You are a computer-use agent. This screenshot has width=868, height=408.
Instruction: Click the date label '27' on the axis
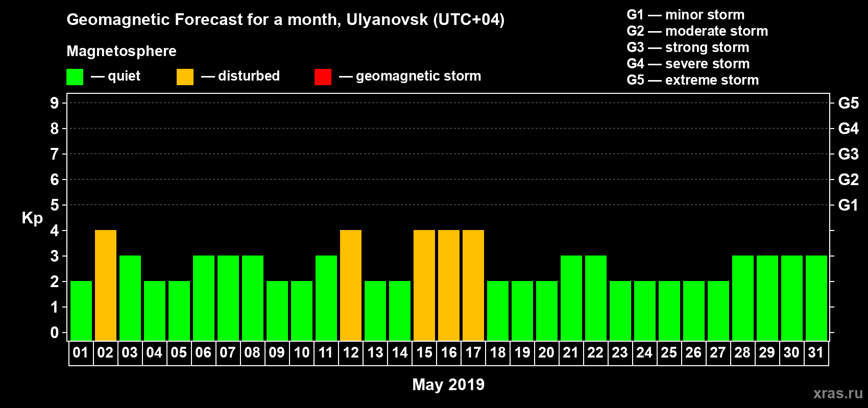click(x=718, y=353)
